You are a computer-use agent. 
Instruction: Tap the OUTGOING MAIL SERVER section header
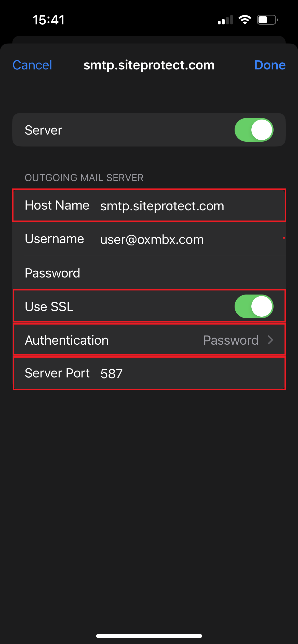84,178
